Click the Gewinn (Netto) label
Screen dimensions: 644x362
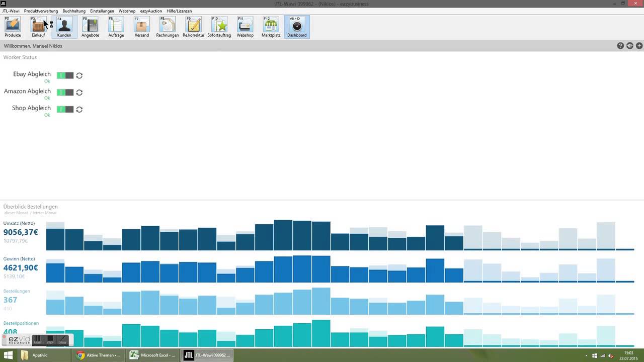[19, 258]
